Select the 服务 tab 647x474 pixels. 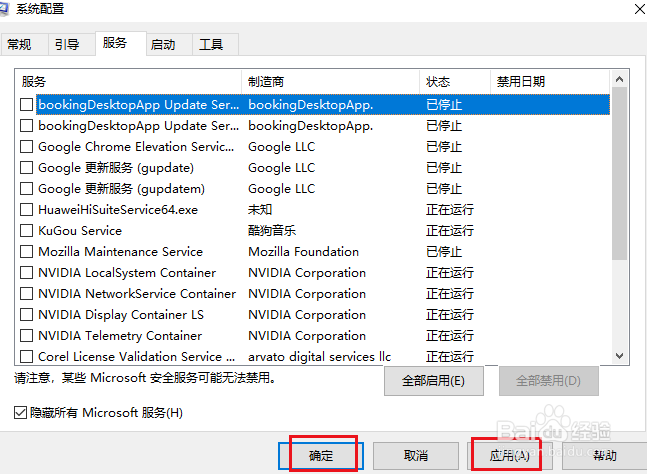pos(120,43)
